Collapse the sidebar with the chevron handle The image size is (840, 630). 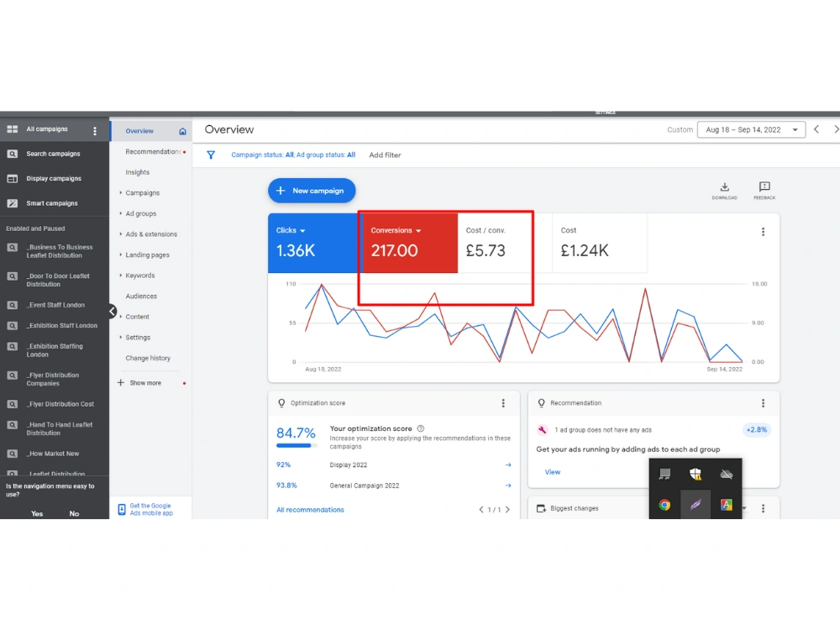(x=112, y=312)
